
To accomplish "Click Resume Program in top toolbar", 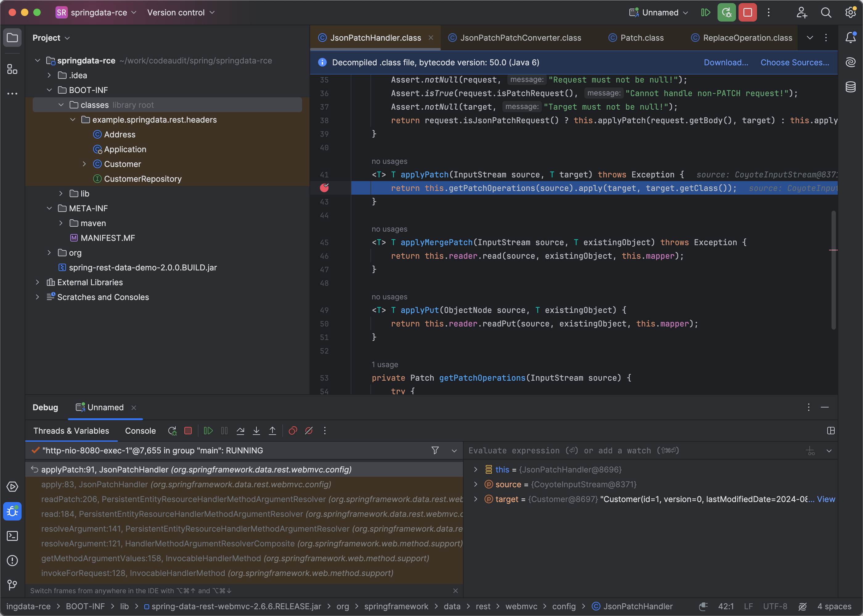I will (x=706, y=13).
